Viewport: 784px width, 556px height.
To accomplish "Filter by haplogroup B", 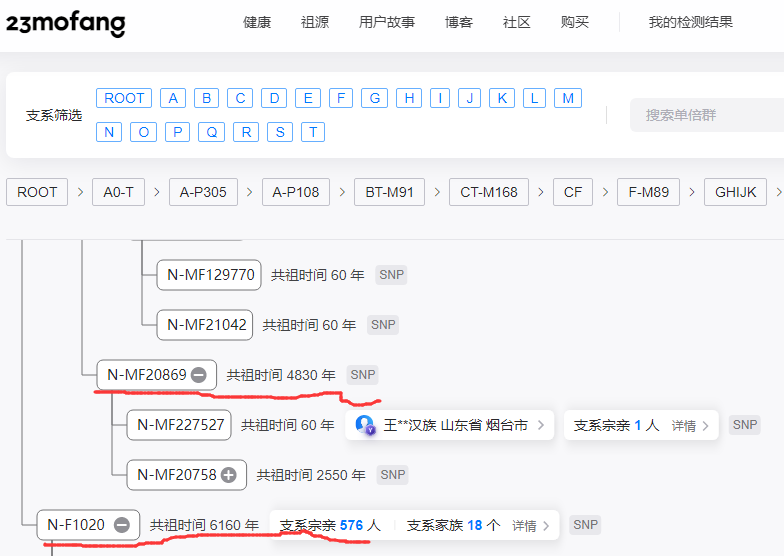I will tap(206, 98).
